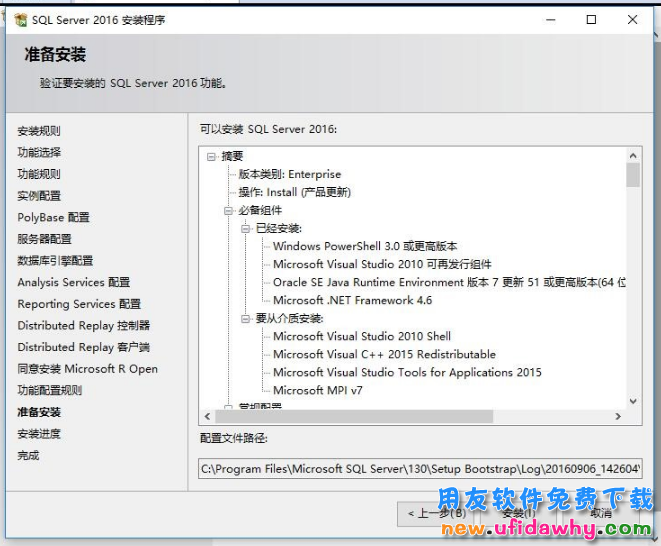The image size is (661, 546).
Task: Select Windows PowerShell 3.0 tree entry
Action: point(365,246)
